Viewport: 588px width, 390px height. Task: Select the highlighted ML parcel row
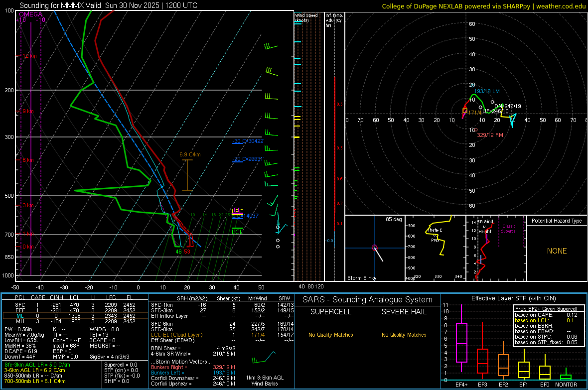(x=75, y=316)
